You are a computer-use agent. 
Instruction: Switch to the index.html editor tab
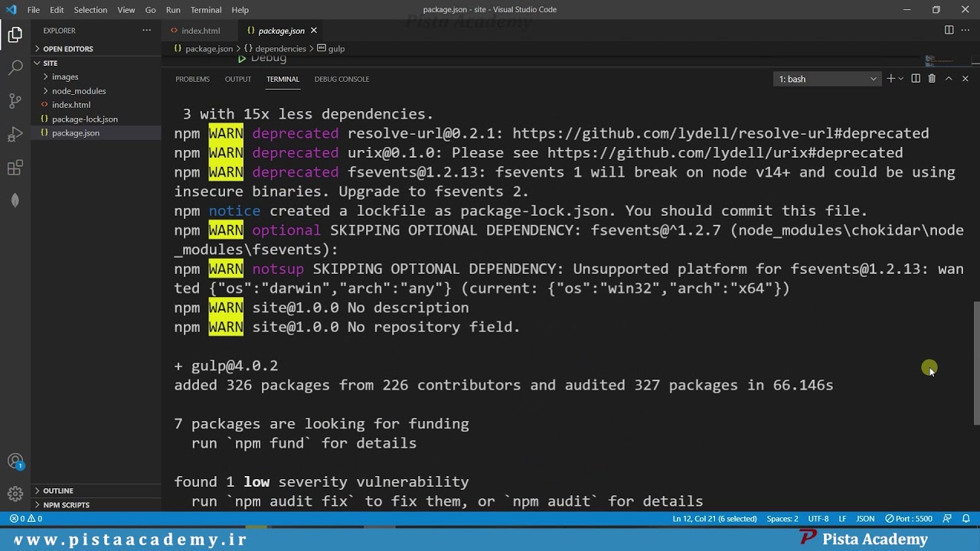click(x=201, y=31)
